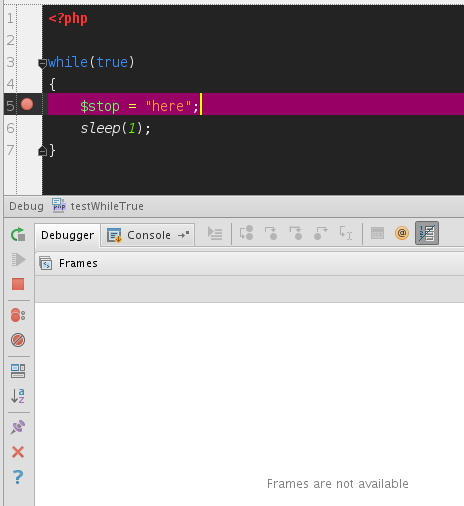Click the PHP icon beside testWhileTrue
464x506 pixels.
(59, 205)
